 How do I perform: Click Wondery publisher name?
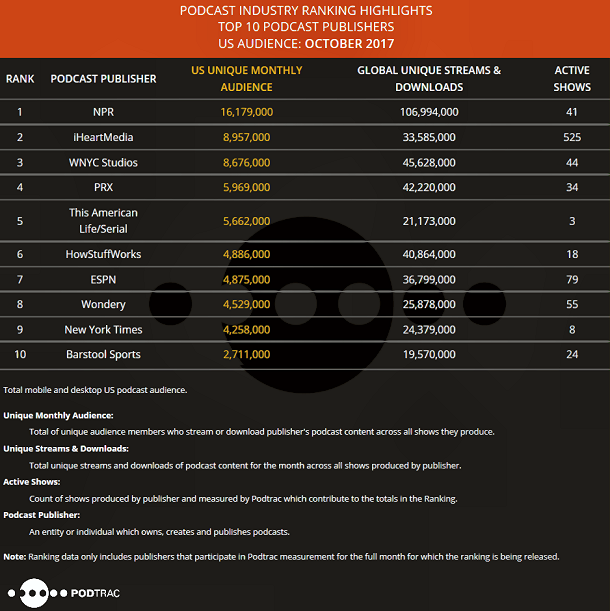point(103,304)
